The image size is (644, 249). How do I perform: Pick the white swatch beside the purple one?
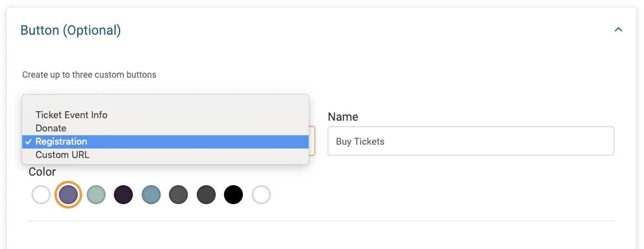41,195
